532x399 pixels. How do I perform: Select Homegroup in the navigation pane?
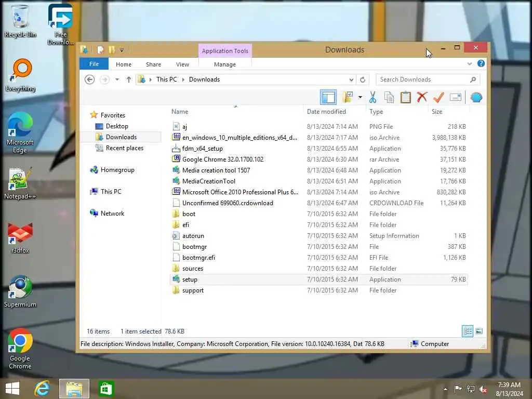(117, 170)
